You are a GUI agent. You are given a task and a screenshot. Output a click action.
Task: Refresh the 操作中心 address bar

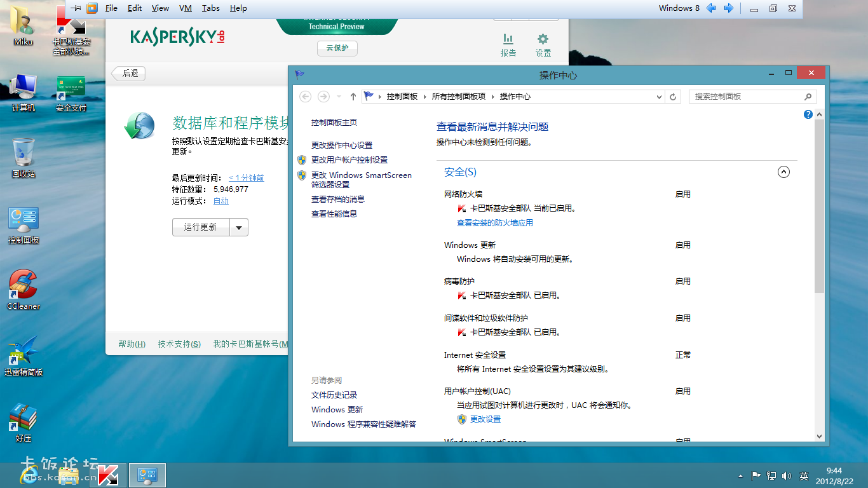pos(674,97)
